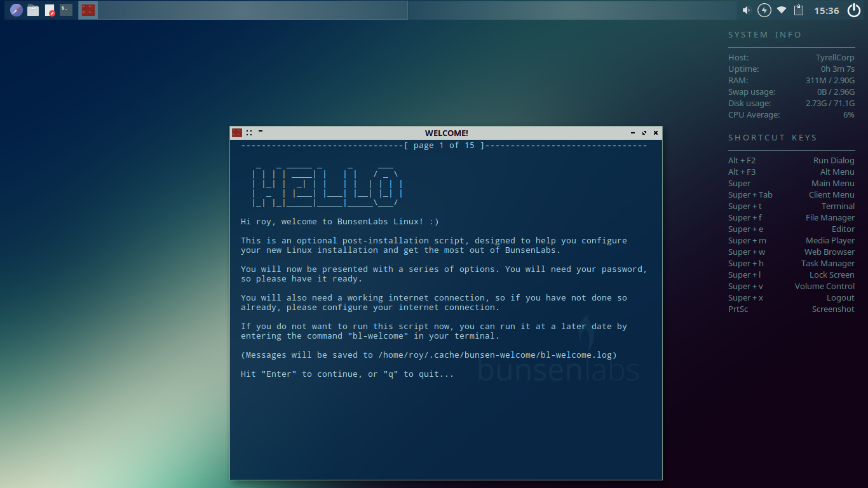Open the power manager tray icon
The height and width of the screenshot is (488, 868).
(x=764, y=10)
